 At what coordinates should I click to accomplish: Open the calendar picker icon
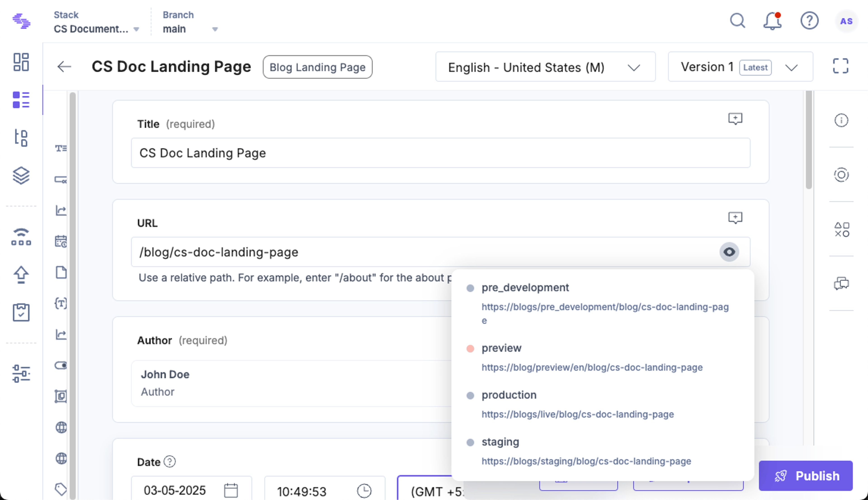[231, 490]
